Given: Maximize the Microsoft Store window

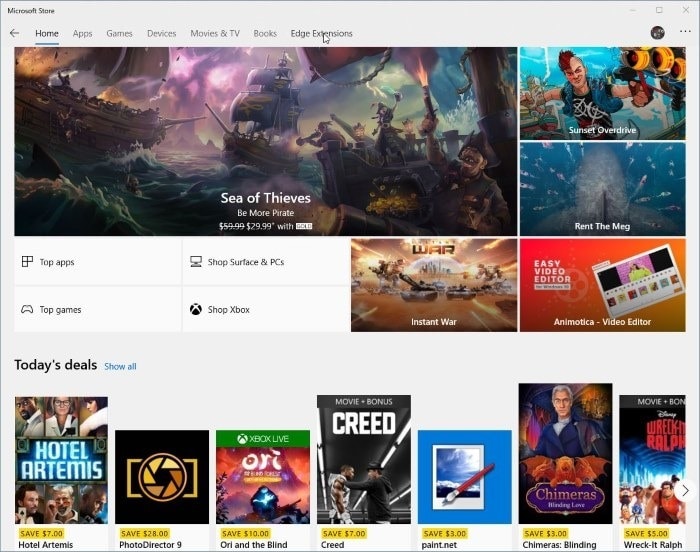Looking at the screenshot, I should (x=659, y=10).
